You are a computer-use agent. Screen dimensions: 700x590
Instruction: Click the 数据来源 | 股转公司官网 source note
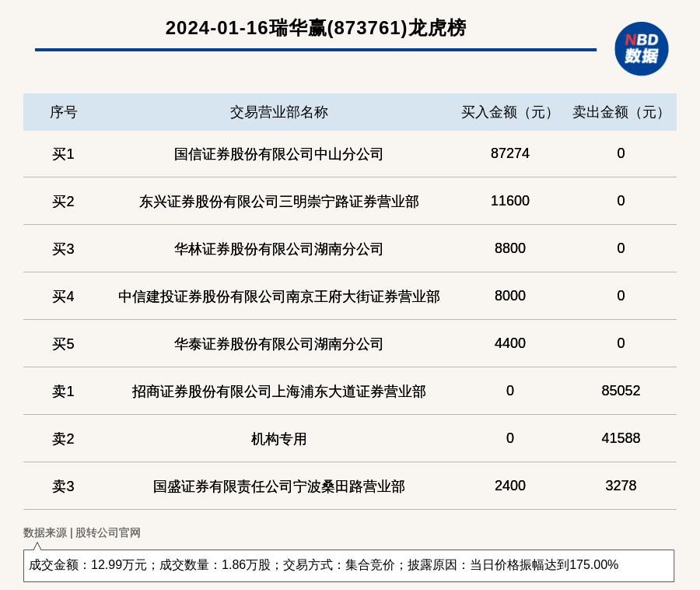82,532
